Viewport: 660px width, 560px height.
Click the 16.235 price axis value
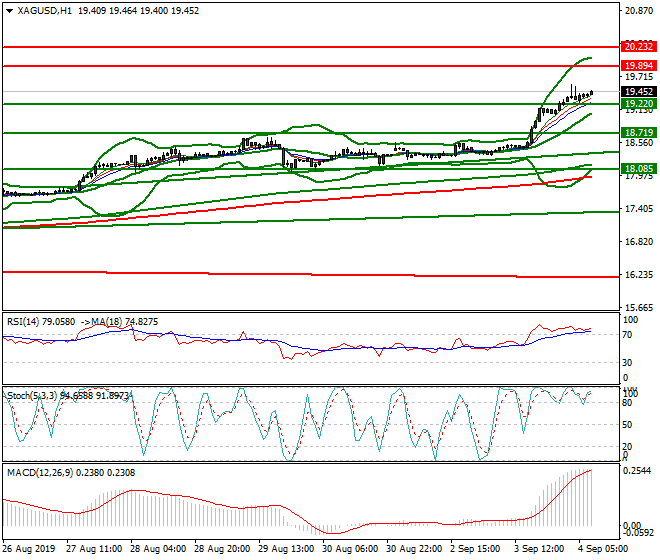pyautogui.click(x=639, y=275)
